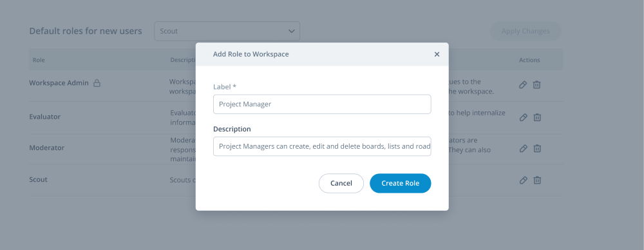644x250 pixels.
Task: Delete the Moderator role trash icon
Action: (x=537, y=148)
